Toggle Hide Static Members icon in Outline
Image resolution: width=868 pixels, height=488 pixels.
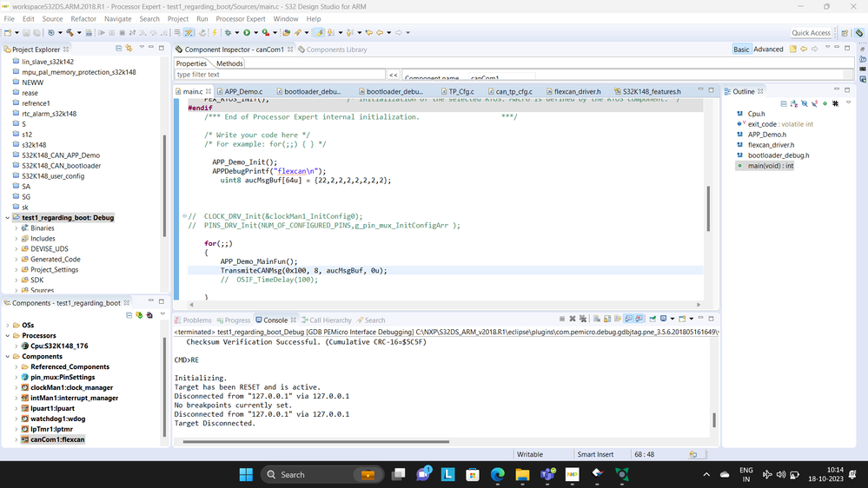(814, 103)
